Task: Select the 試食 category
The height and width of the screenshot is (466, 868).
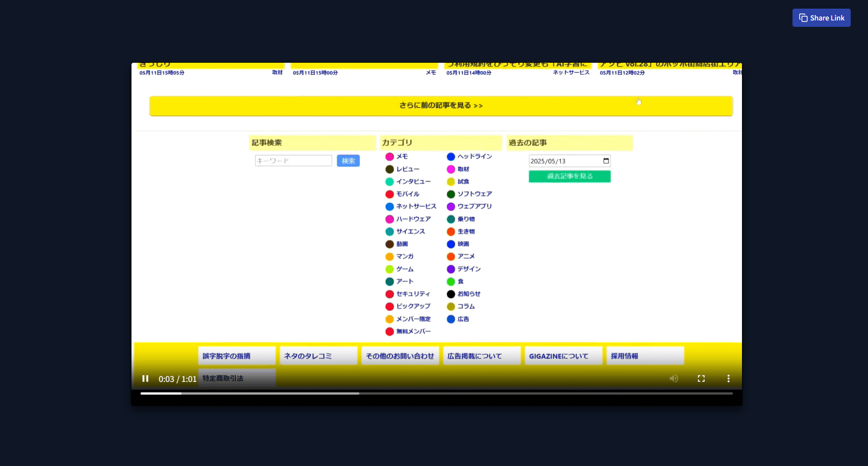Action: (458, 181)
